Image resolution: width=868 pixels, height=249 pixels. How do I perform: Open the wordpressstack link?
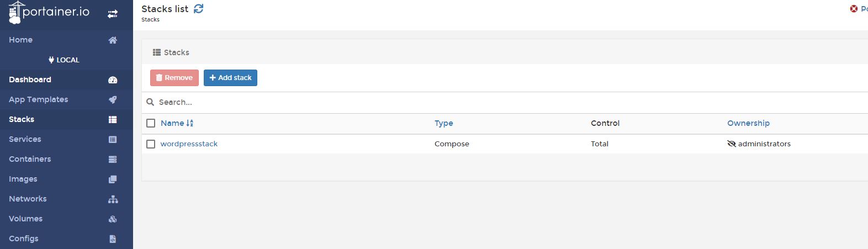coord(189,144)
